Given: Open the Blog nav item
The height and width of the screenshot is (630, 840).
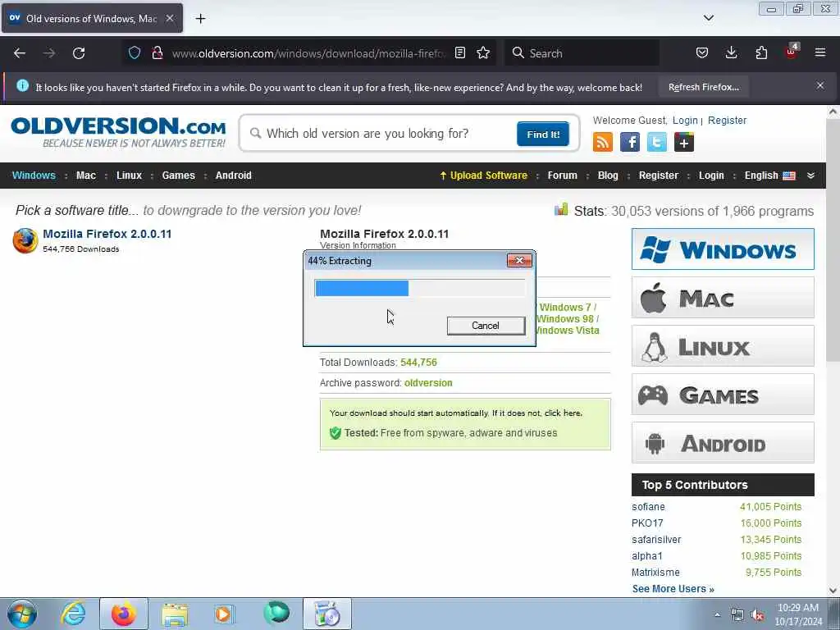Looking at the screenshot, I should point(608,176).
